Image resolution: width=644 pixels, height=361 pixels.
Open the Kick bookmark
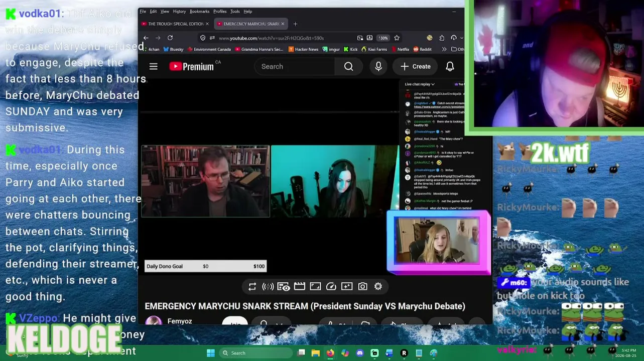(x=350, y=49)
